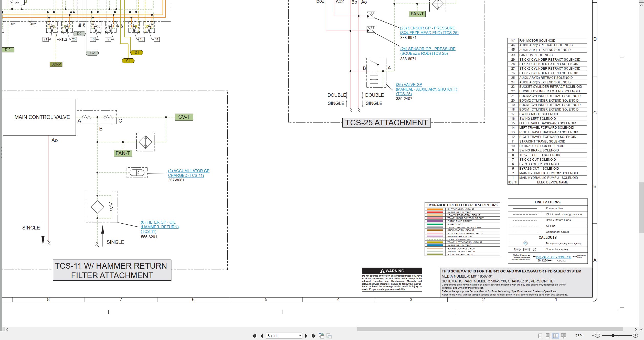Open the (2) Accumulator GP Charged link
The height and width of the screenshot is (340, 644).
click(189, 173)
